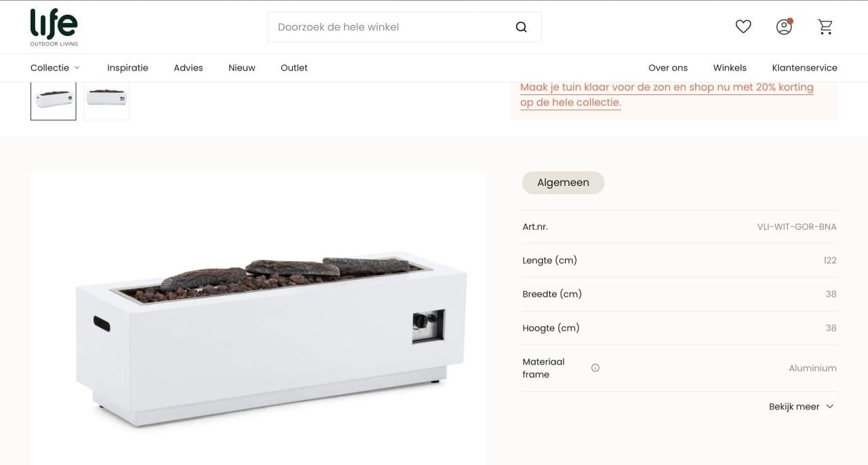Screen dimensions: 868x465
Task: Open the Winkels page
Action: point(730,68)
